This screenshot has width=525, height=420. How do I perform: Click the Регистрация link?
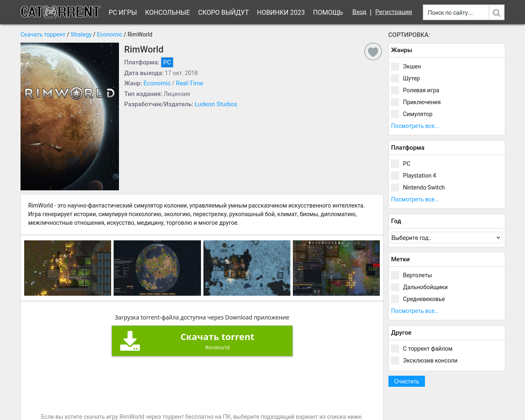click(393, 12)
